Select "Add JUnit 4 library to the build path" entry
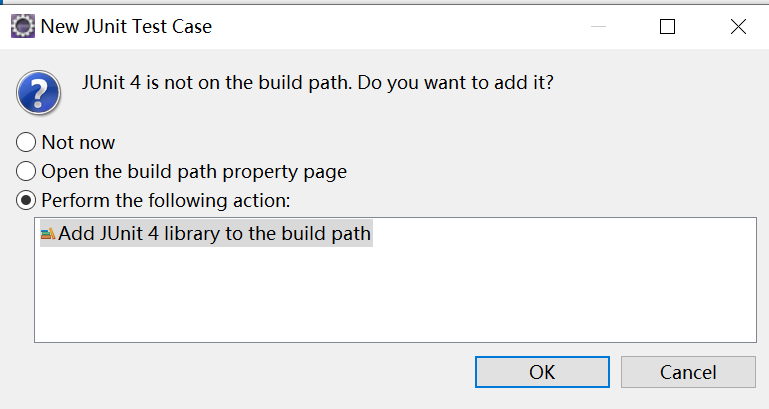 (214, 234)
